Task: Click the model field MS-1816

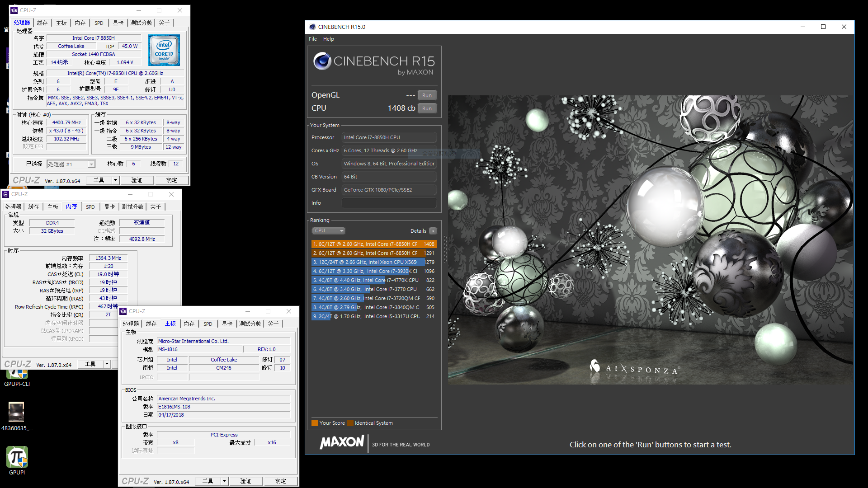Action: (x=199, y=349)
